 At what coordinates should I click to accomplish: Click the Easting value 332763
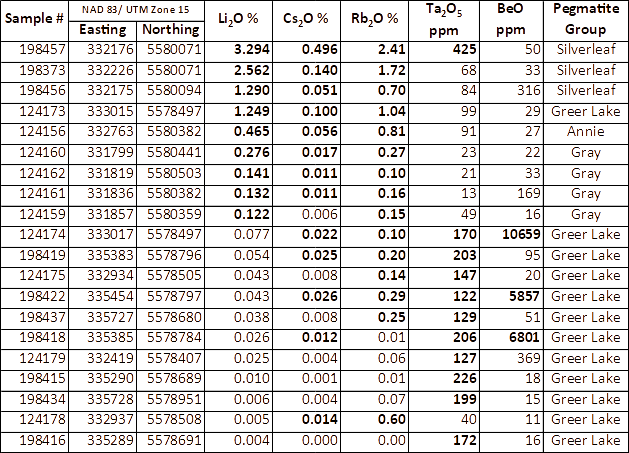pyautogui.click(x=110, y=132)
